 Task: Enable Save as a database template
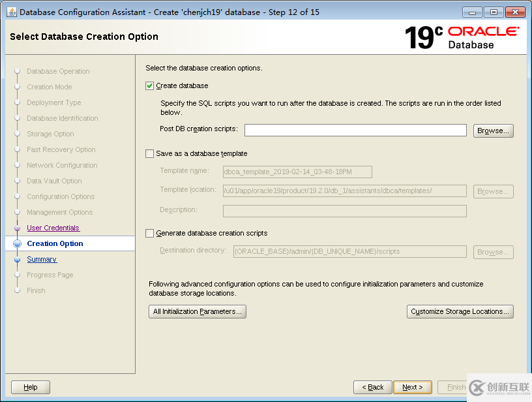click(x=149, y=154)
